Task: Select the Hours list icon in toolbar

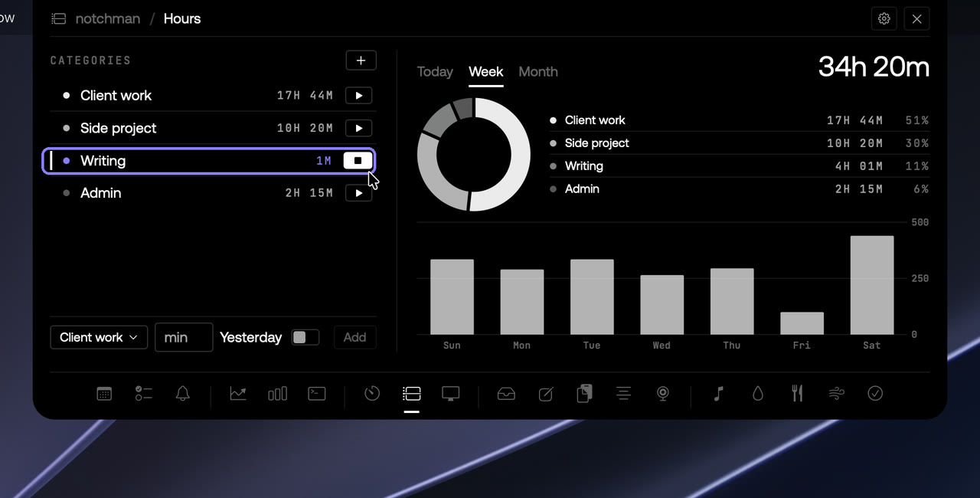Action: click(412, 394)
